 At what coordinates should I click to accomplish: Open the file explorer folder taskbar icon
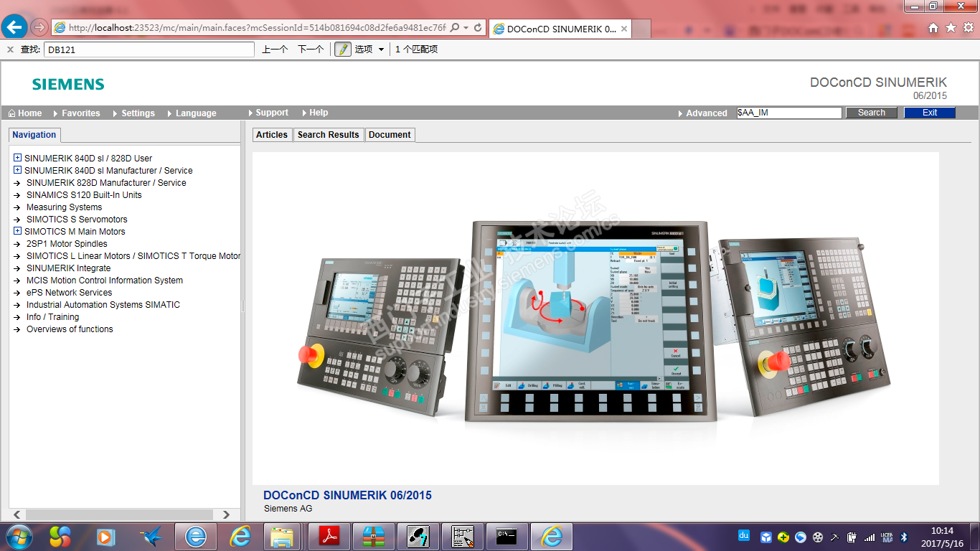pos(282,537)
